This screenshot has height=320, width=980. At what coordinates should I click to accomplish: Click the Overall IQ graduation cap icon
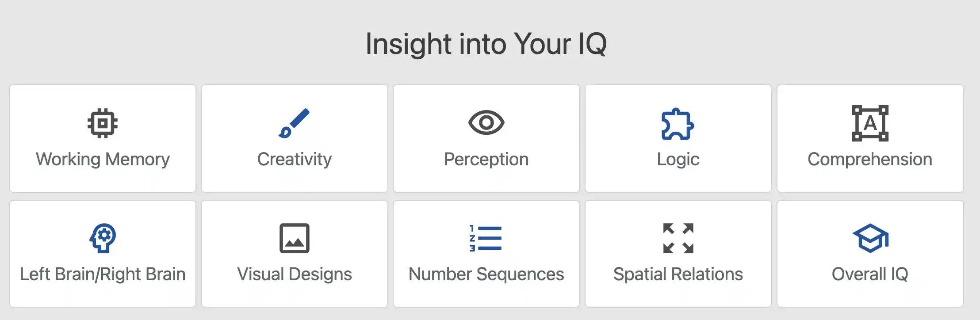click(x=870, y=238)
